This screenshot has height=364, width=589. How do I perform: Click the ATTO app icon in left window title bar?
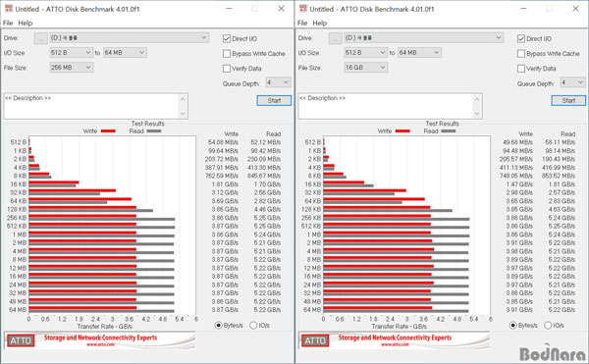(x=9, y=8)
